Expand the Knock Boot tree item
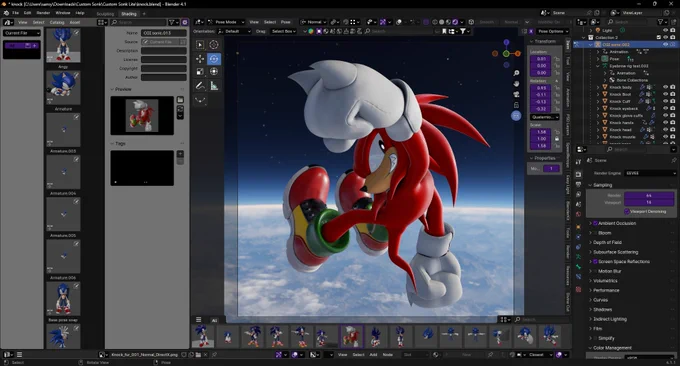The width and height of the screenshot is (680, 366). pos(598,94)
